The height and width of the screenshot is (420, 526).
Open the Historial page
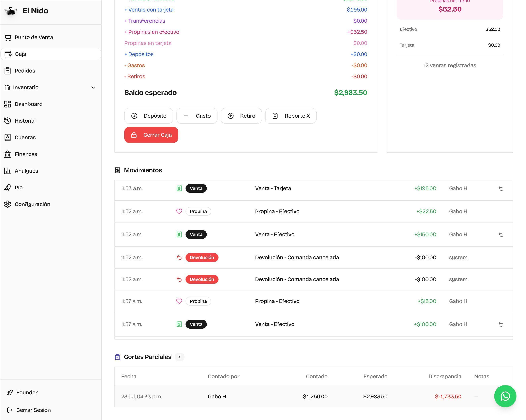(51, 121)
